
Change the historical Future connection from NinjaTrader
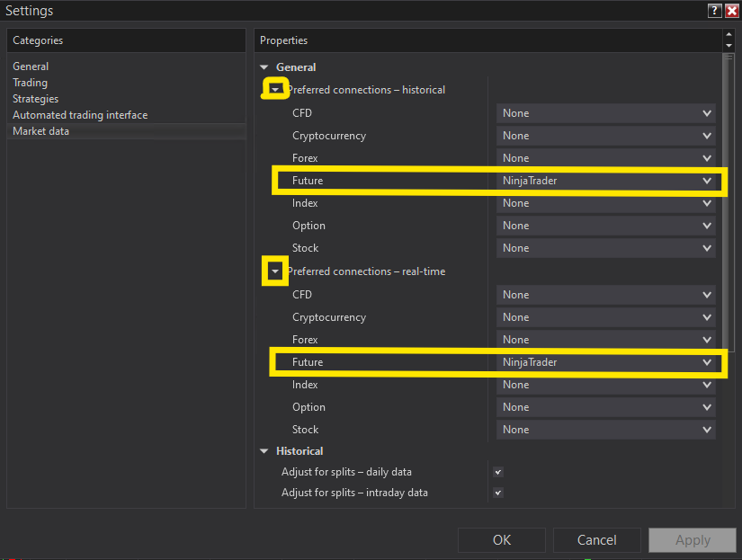click(605, 181)
